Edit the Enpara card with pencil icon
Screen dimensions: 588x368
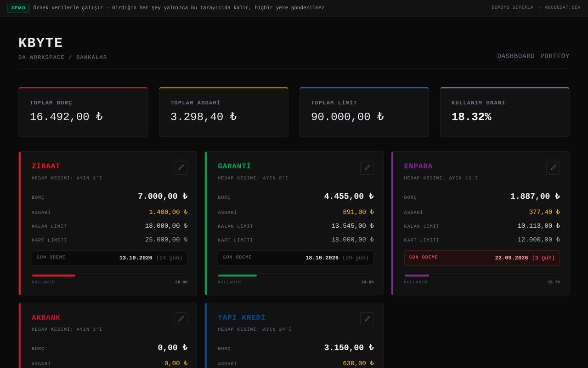(x=553, y=168)
